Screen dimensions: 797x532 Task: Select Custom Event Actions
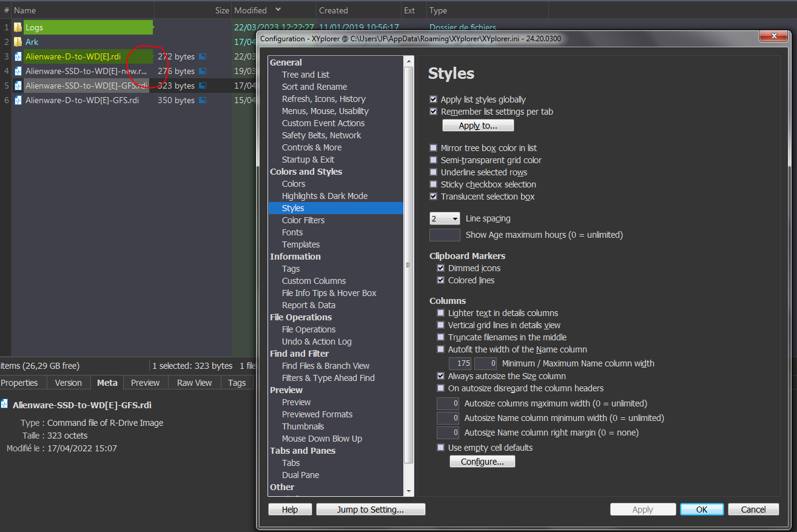(323, 123)
